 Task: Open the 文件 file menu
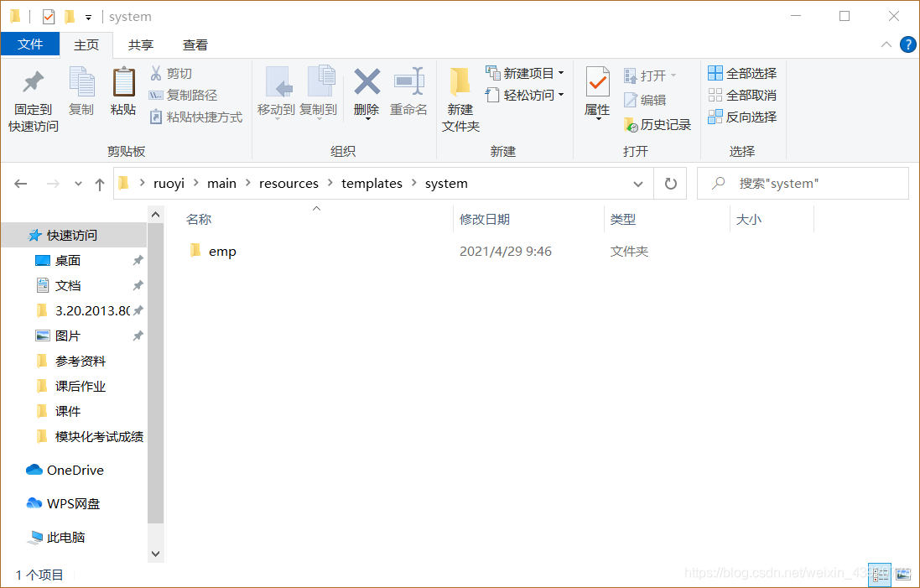tap(30, 44)
